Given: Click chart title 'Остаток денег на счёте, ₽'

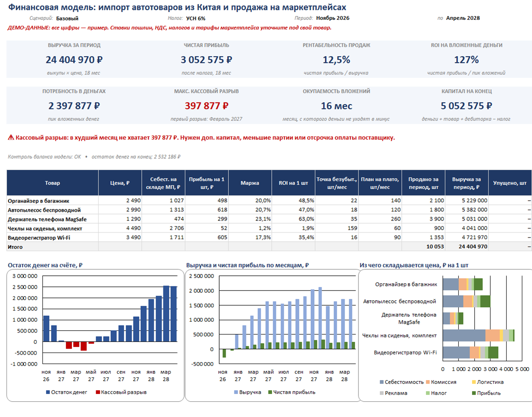Looking at the screenshot, I should (x=45, y=265).
